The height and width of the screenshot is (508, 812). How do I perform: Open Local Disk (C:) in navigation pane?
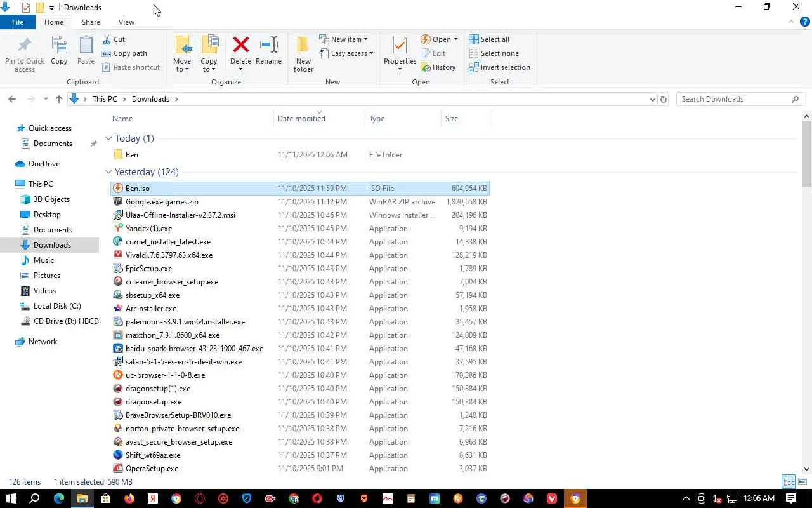pyautogui.click(x=57, y=306)
